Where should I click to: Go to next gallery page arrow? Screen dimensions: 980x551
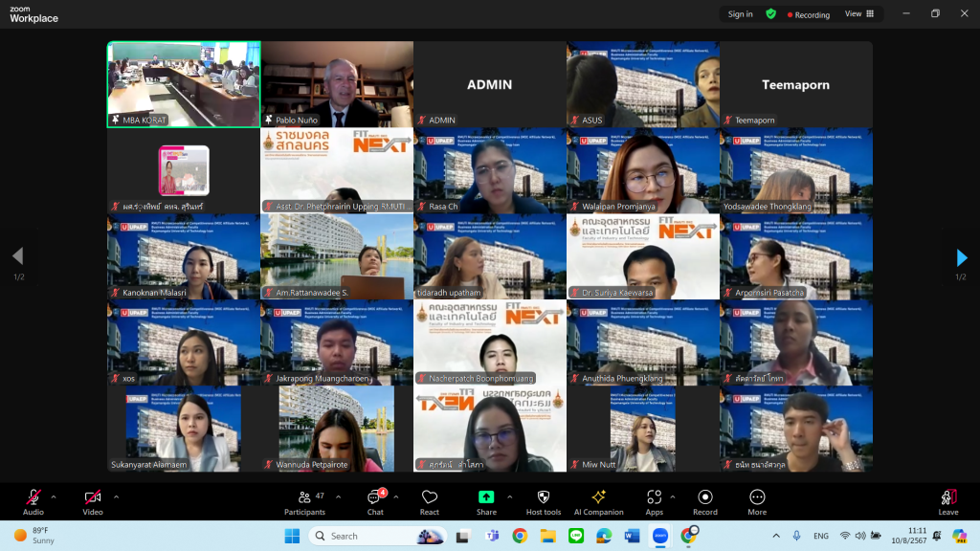click(x=962, y=257)
